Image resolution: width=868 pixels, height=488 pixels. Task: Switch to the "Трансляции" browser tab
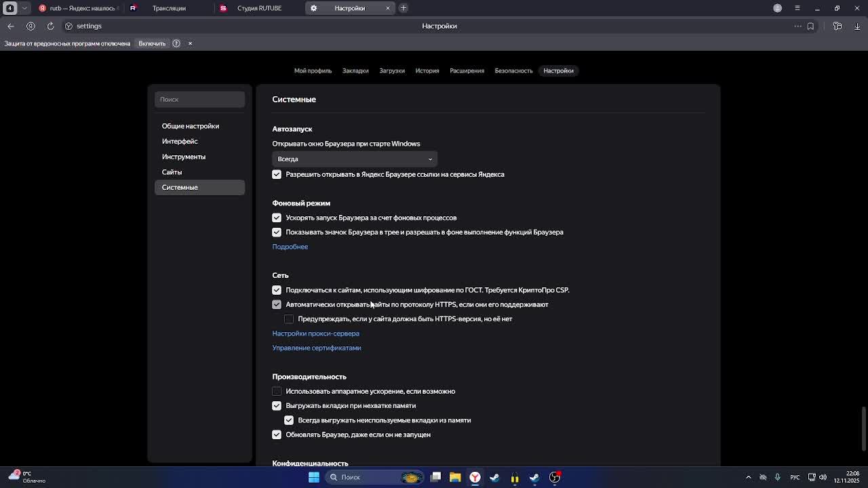click(169, 8)
